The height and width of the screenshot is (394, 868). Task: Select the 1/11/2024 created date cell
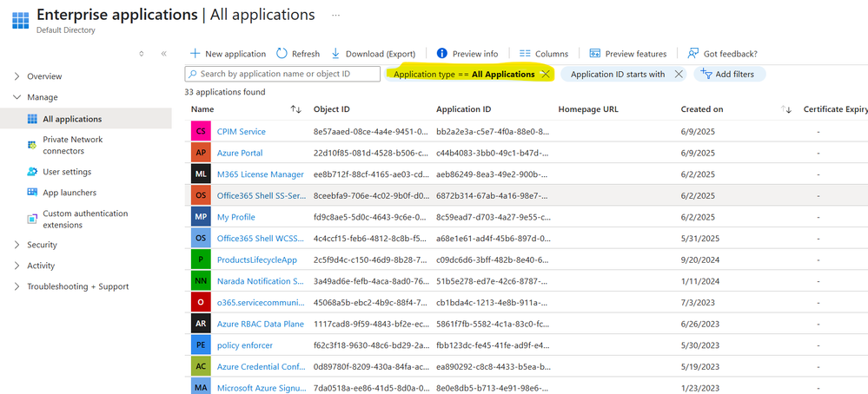699,281
